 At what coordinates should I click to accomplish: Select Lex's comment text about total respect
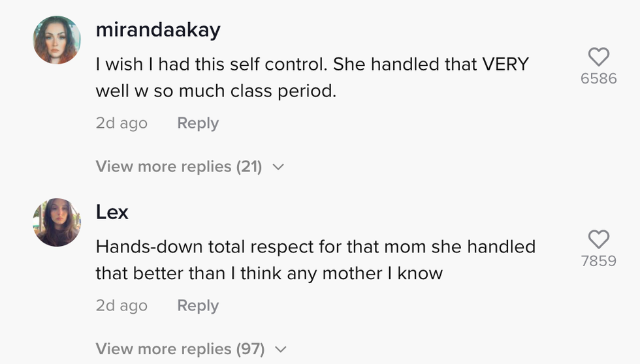click(315, 260)
